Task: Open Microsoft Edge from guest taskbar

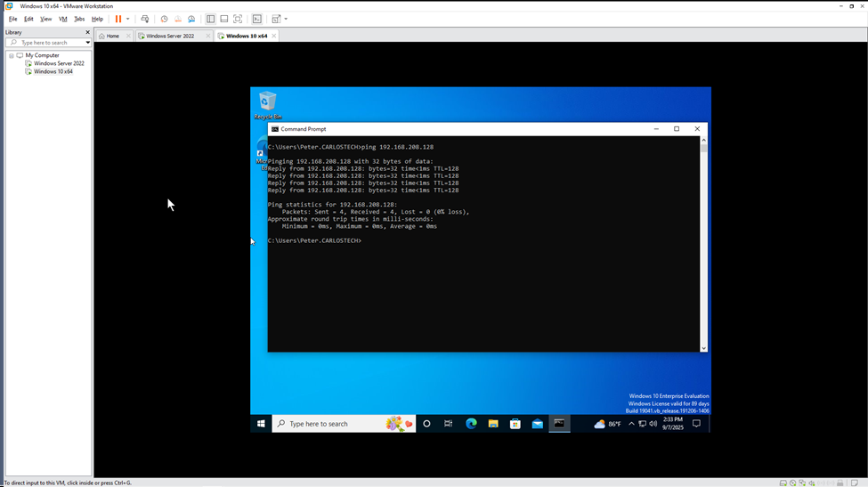Action: pos(471,424)
